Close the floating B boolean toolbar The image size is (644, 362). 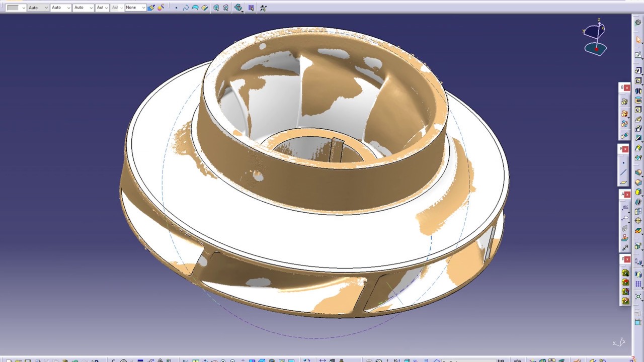[627, 87]
